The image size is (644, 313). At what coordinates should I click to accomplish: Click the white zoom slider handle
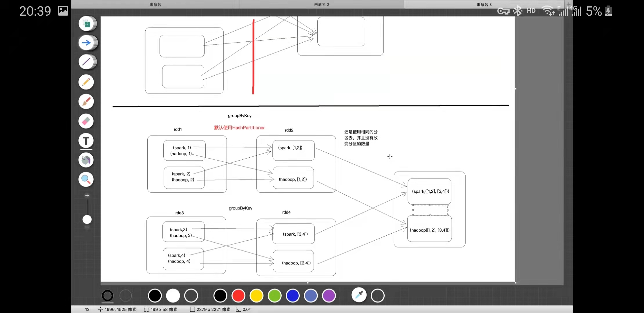coord(87,219)
